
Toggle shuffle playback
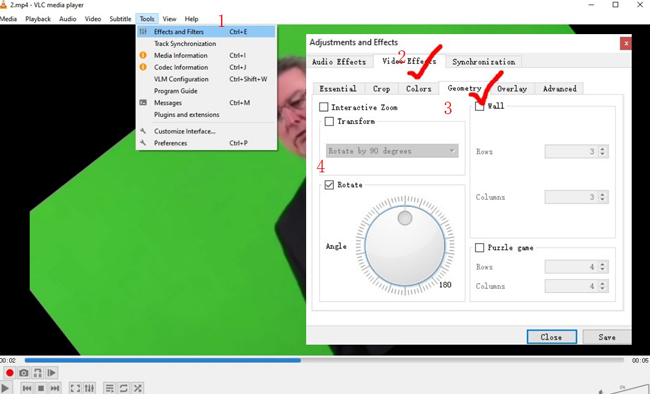138,388
